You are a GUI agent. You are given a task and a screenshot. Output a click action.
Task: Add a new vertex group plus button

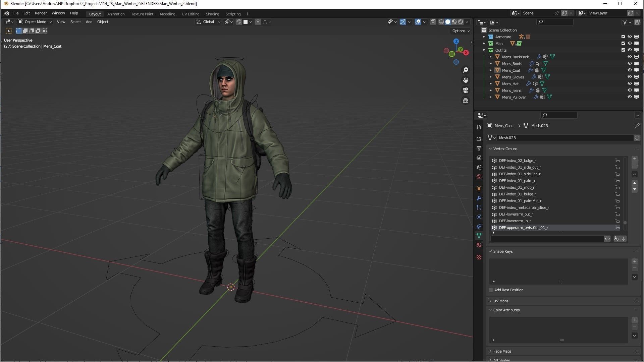point(635,159)
